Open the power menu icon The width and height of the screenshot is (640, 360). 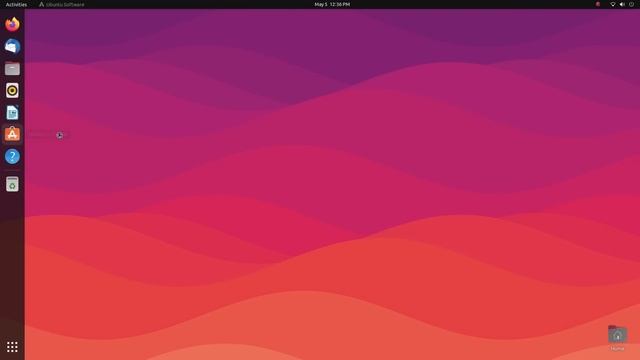pos(631,4)
